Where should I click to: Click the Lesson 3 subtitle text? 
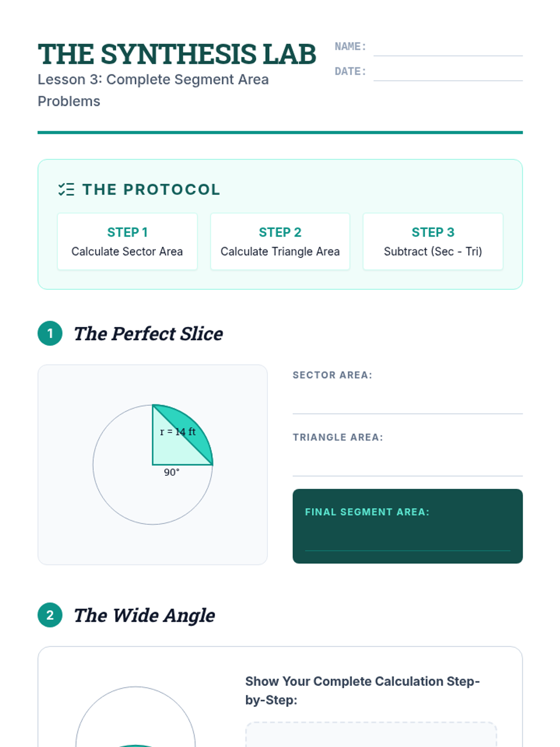153,90
